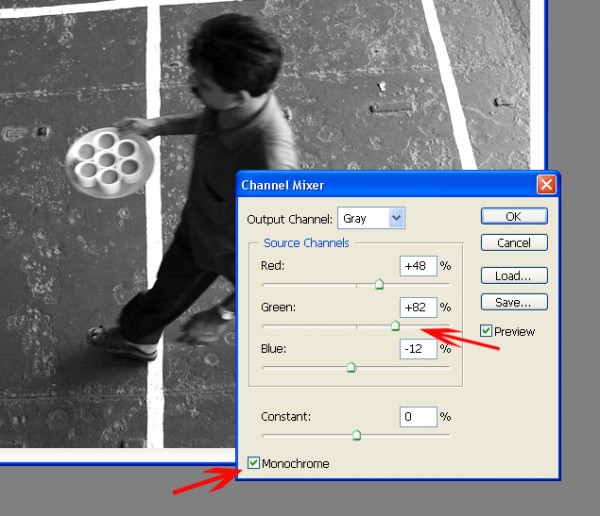Click OK to apply the channel mix
Viewport: 600px width, 516px height.
tap(513, 216)
